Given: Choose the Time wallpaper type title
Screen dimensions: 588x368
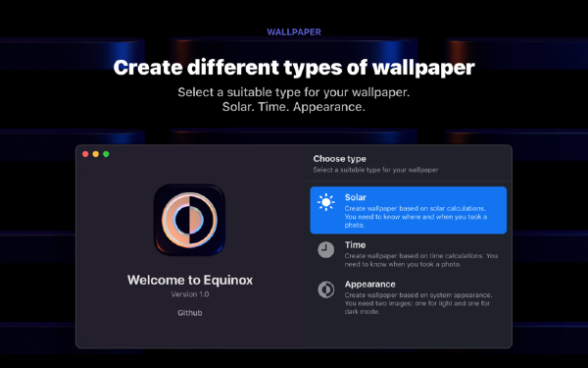Looking at the screenshot, I should (x=355, y=244).
